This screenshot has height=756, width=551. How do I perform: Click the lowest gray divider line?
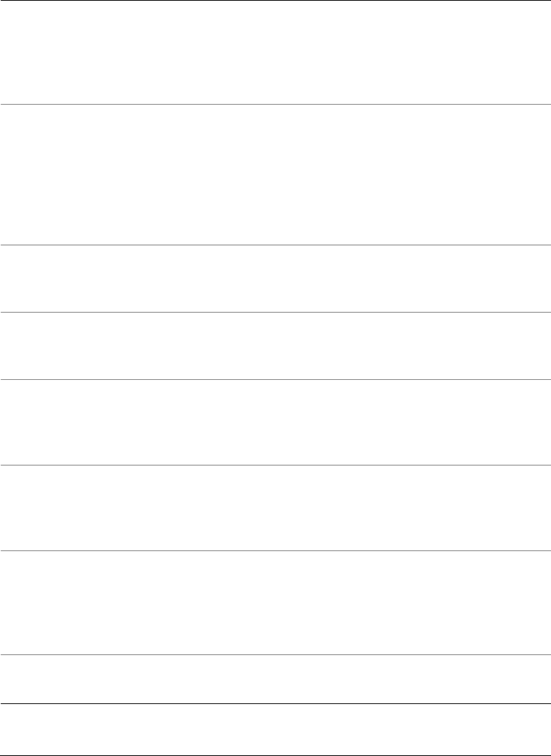275,654
